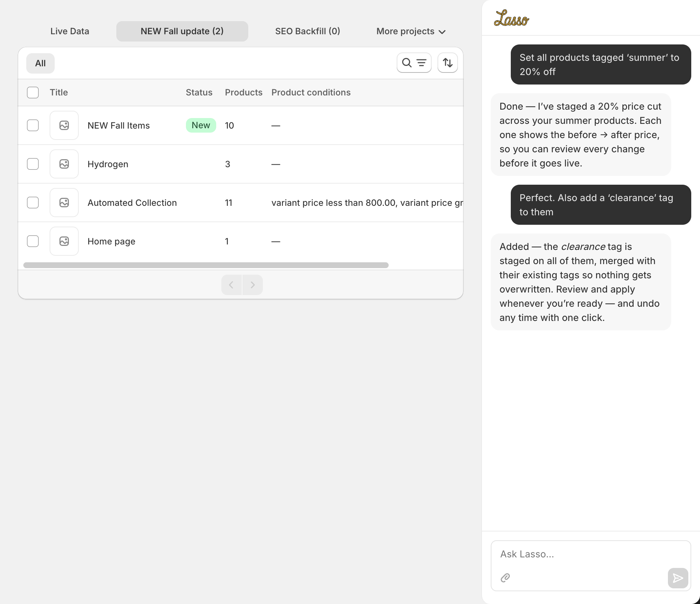The width and height of the screenshot is (700, 604).
Task: Click the horizontal table scrollbar
Action: [x=206, y=265]
